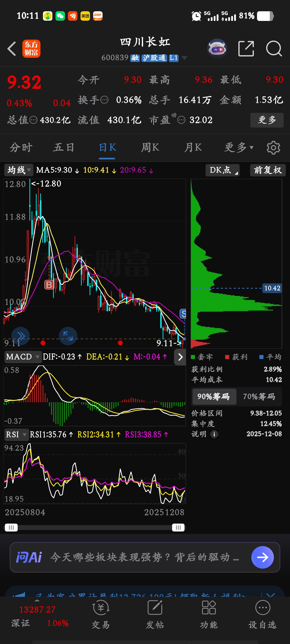Screen dimensions: 290x644
Task: Tap the S sell marker on chart
Action: 183,313
